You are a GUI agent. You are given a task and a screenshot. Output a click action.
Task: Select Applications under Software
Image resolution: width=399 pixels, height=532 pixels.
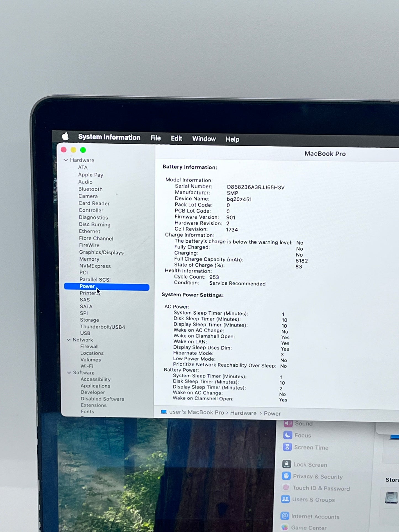95,386
